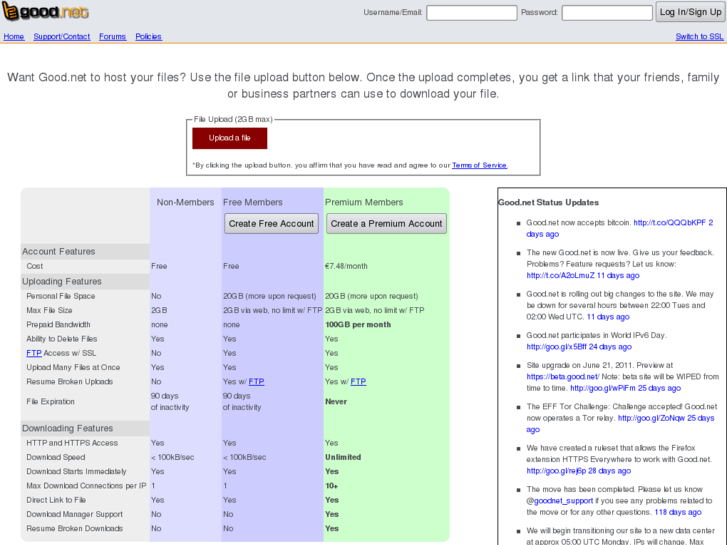This screenshot has width=727, height=545.
Task: Open the Forums link
Action: pyautogui.click(x=112, y=37)
